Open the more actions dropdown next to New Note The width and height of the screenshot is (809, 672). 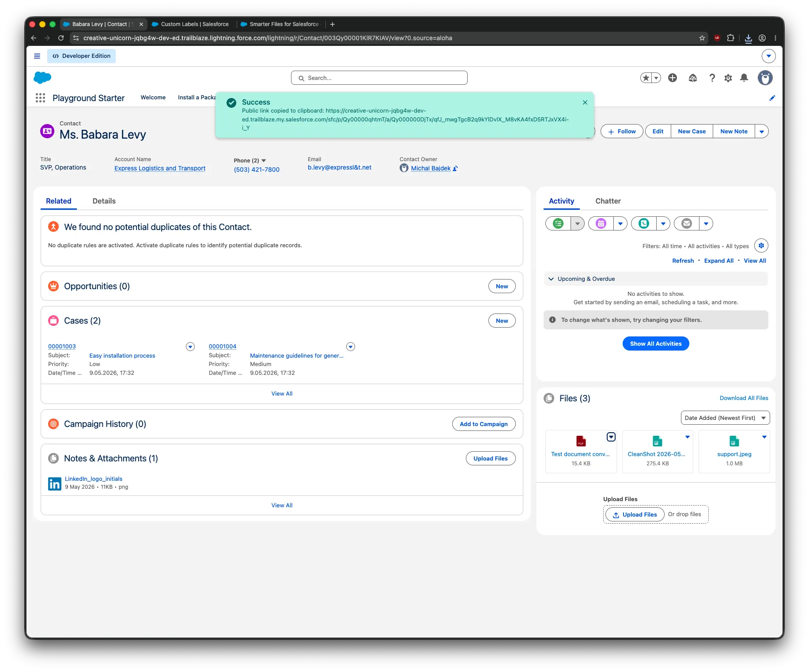(x=762, y=132)
